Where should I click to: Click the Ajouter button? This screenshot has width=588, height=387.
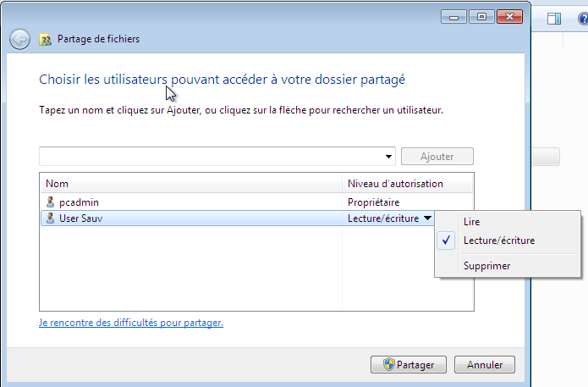tap(437, 157)
